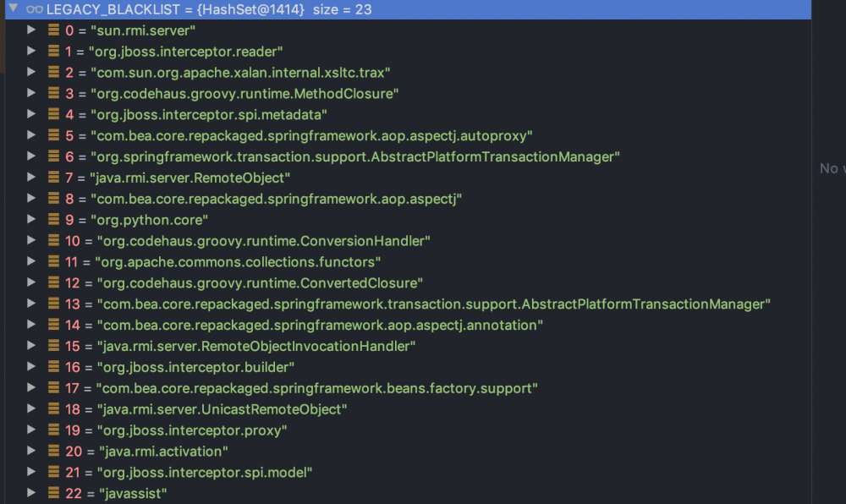The image size is (846, 504).
Task: Click the icon next to entry 22 javassist
Action: [54, 493]
